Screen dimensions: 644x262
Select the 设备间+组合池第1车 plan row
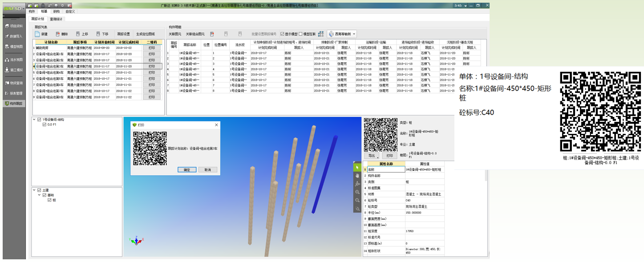point(97,54)
